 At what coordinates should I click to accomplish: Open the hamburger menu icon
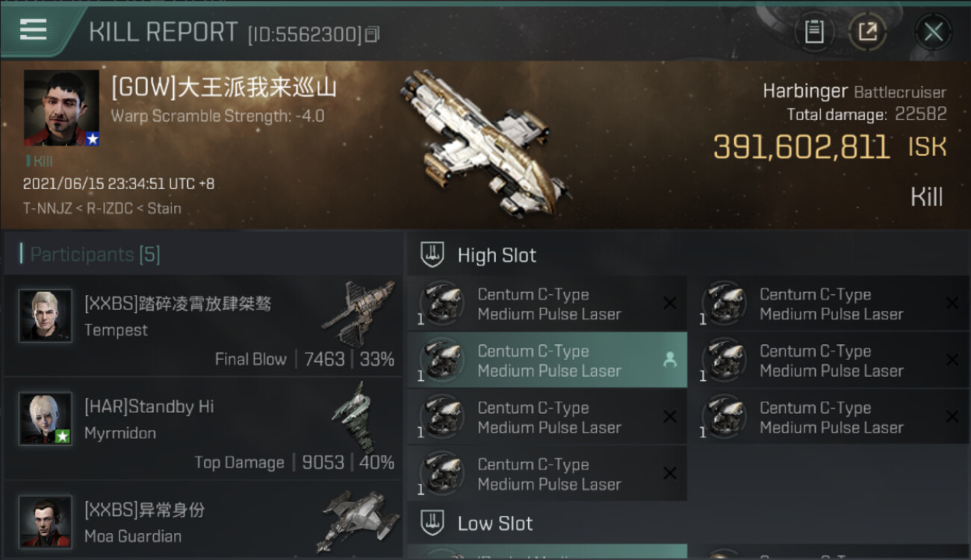pyautogui.click(x=33, y=29)
